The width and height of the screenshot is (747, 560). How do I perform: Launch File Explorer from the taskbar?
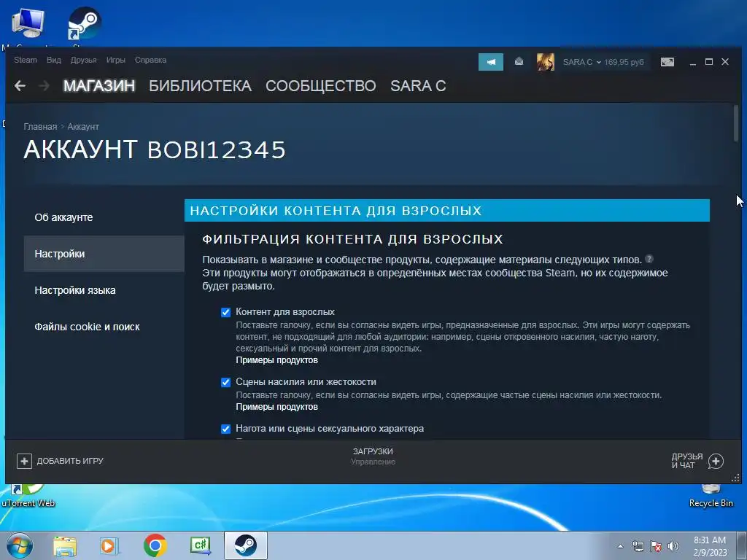tap(65, 545)
